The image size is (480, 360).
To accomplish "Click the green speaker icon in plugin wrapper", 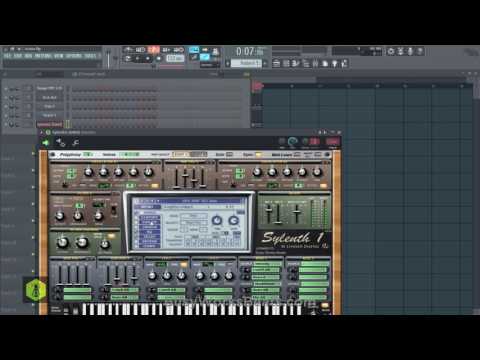I will coord(46,143).
